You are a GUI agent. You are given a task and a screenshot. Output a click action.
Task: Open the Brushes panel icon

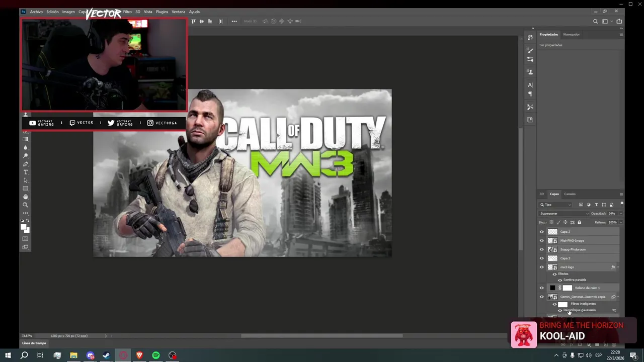pos(530,50)
